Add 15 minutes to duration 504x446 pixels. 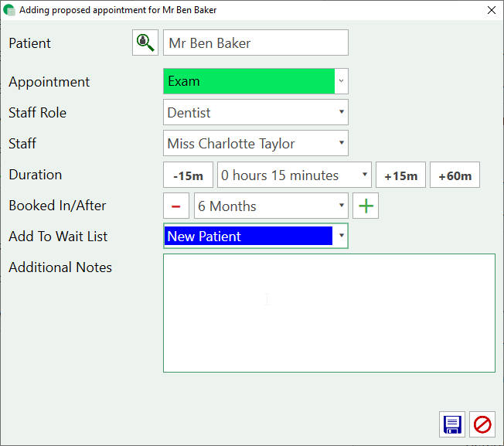tap(400, 175)
